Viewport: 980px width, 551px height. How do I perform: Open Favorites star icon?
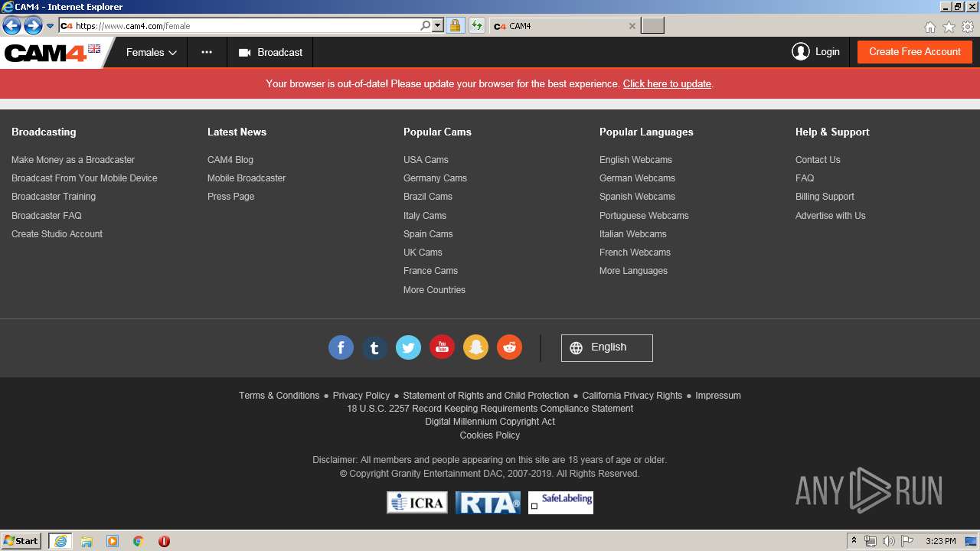point(949,27)
